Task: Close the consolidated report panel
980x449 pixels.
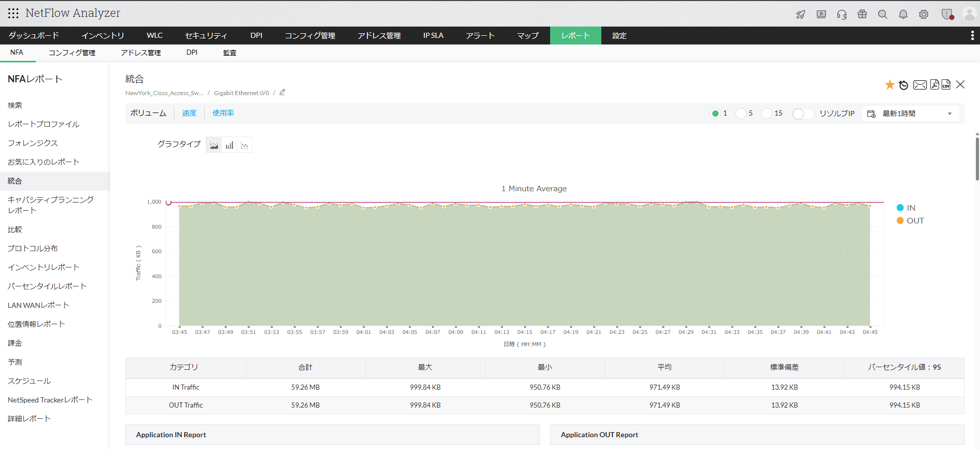Action: pyautogui.click(x=960, y=84)
